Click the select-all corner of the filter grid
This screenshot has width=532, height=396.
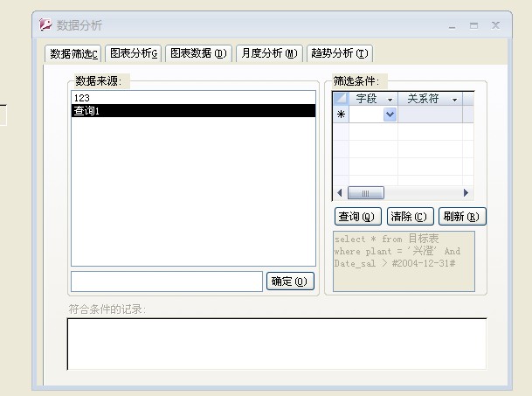click(341, 99)
